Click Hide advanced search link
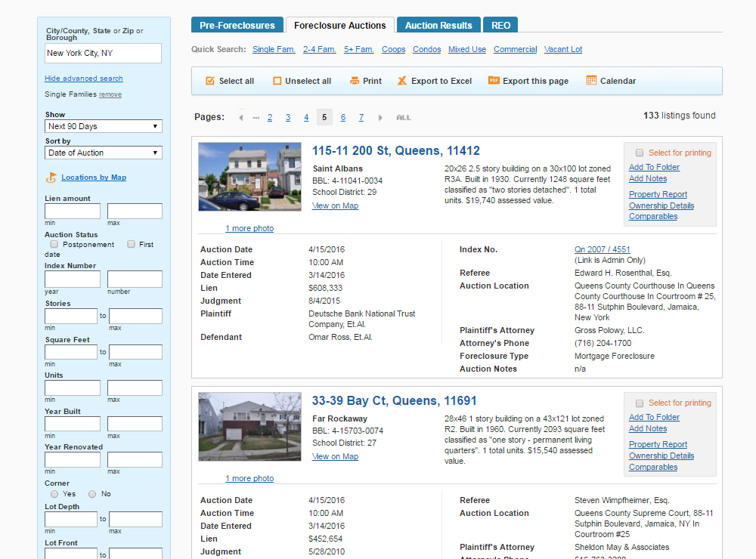The width and height of the screenshot is (756, 559). coord(84,78)
